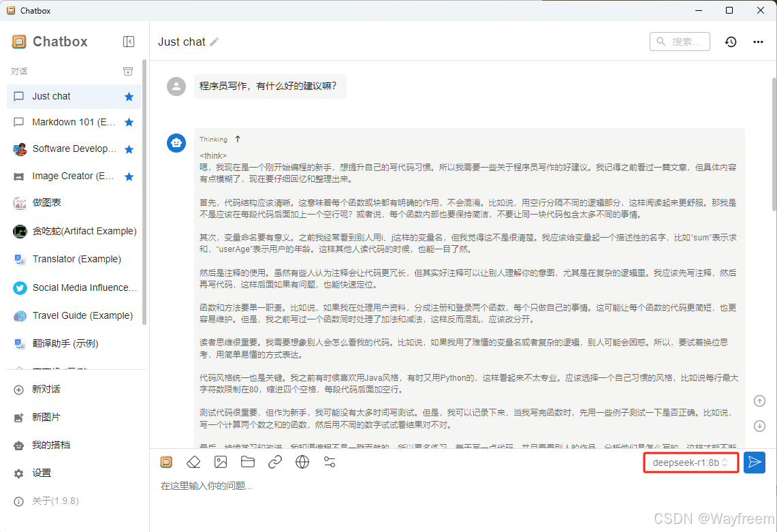
Task: Click the pencil icon to rename Just chat
Action: pos(214,42)
